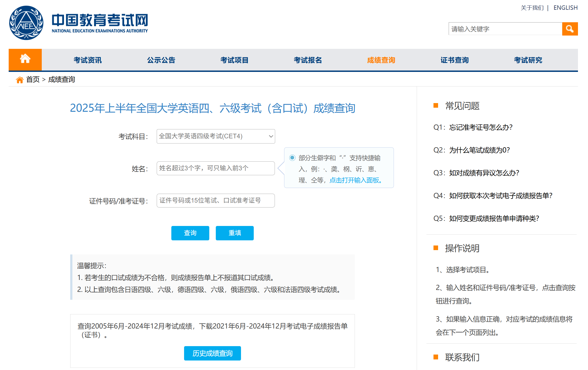The height and width of the screenshot is (370, 588).
Task: Switch to the ENGLISH version
Action: point(565,8)
